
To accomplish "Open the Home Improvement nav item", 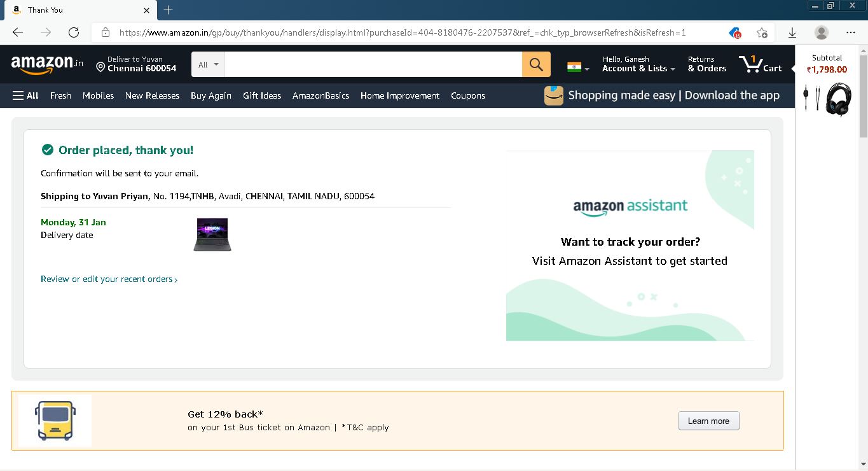I will (399, 95).
